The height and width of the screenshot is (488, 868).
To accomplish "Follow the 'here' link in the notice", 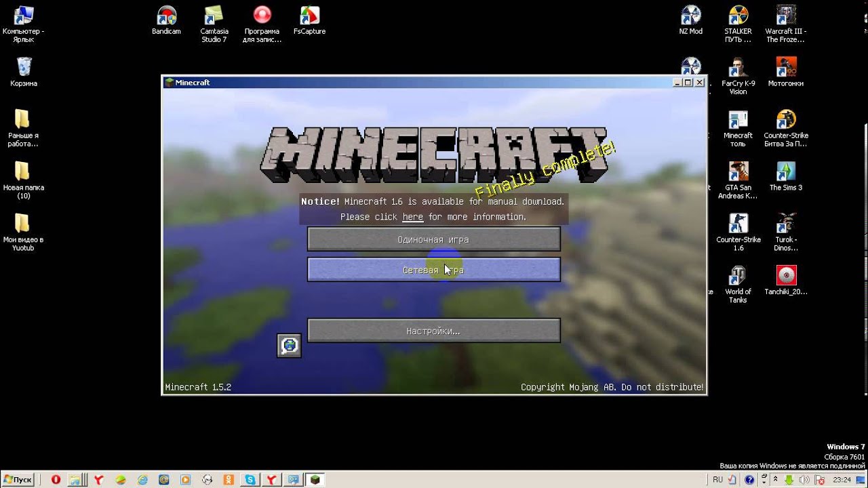I will (x=412, y=217).
